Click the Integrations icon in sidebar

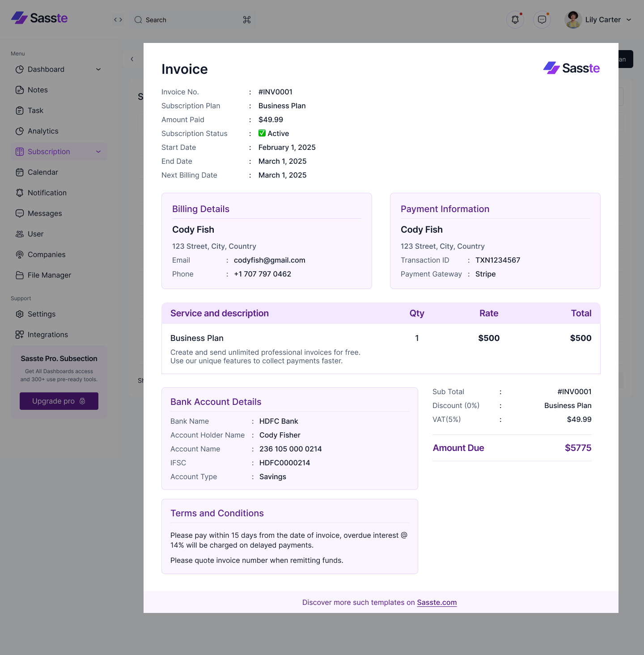pos(20,334)
